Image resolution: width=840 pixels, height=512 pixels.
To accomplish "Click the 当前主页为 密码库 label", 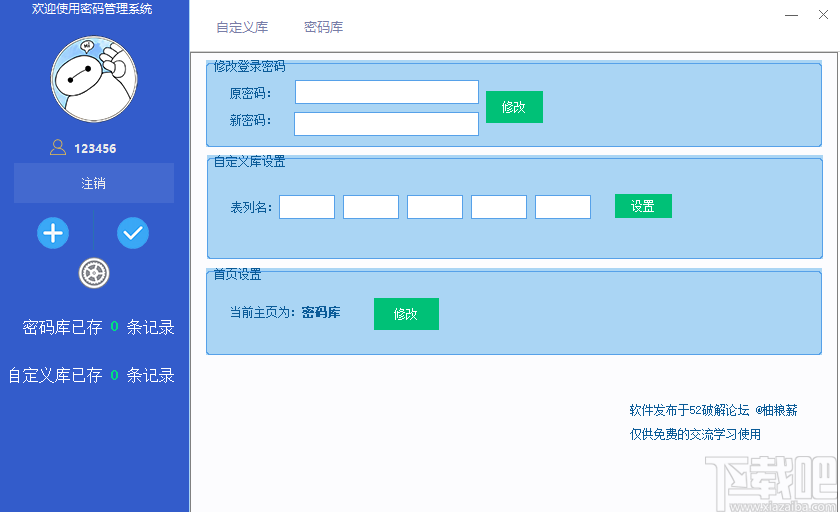I will [x=285, y=312].
